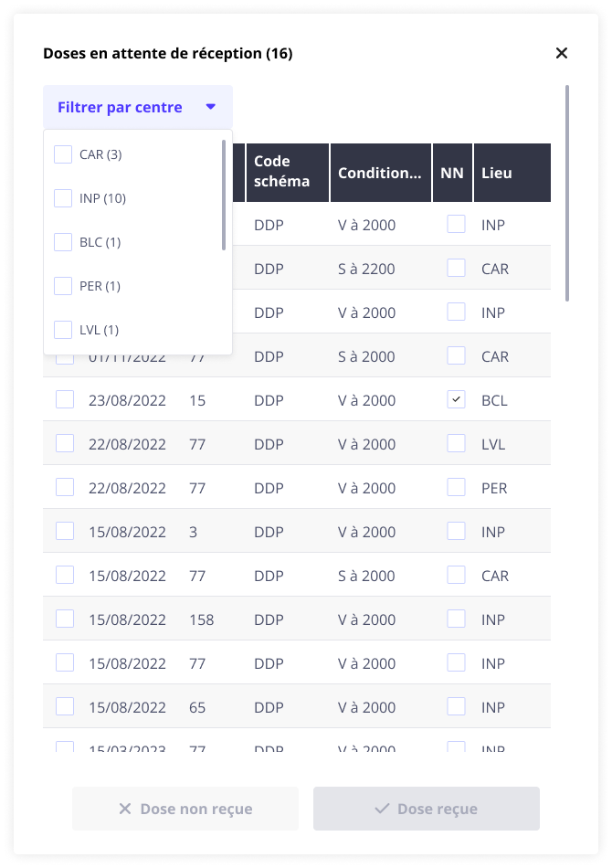The height and width of the screenshot is (868, 612).
Task: Click the NN column header
Action: click(452, 173)
